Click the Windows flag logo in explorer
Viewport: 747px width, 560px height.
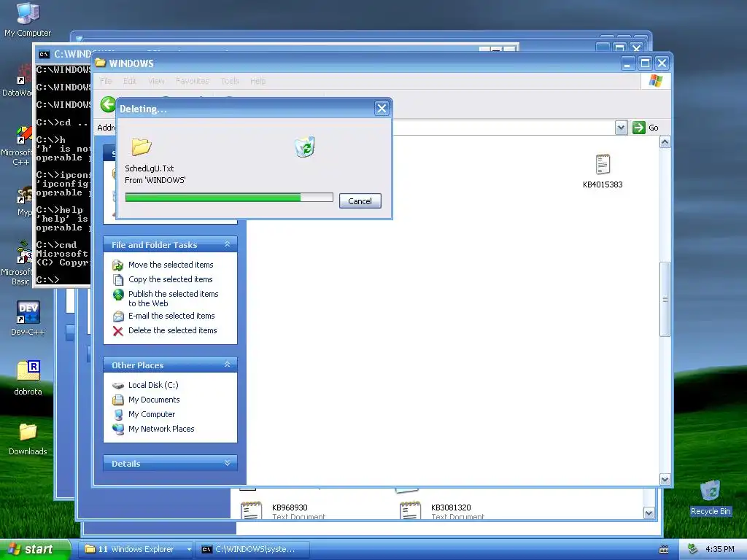point(656,80)
